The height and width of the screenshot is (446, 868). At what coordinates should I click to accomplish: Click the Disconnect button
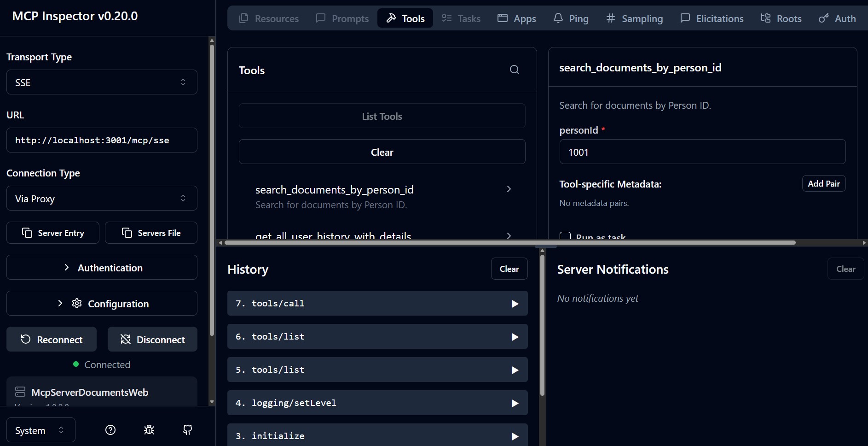click(152, 339)
